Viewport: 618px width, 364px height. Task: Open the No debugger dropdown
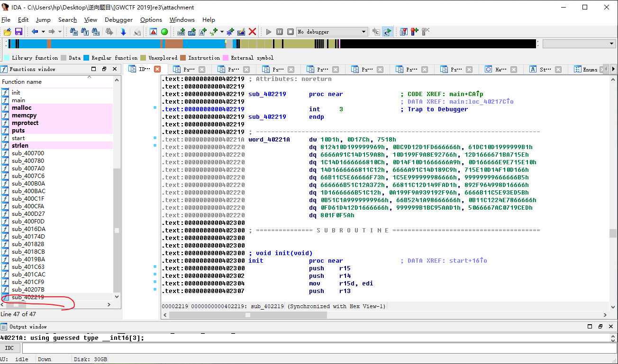tap(364, 32)
